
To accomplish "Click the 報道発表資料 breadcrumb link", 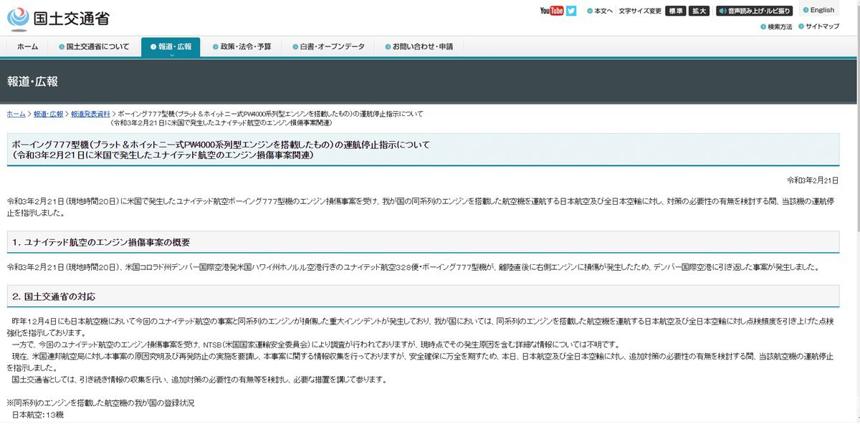I will click(90, 115).
